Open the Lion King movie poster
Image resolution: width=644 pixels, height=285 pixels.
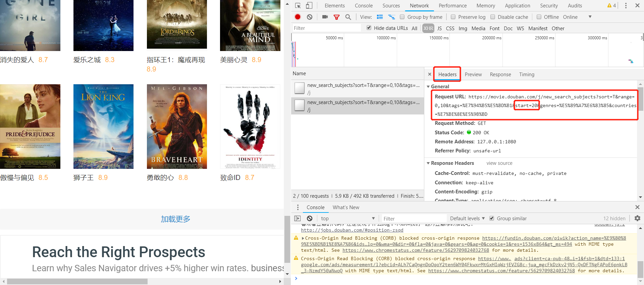[103, 127]
